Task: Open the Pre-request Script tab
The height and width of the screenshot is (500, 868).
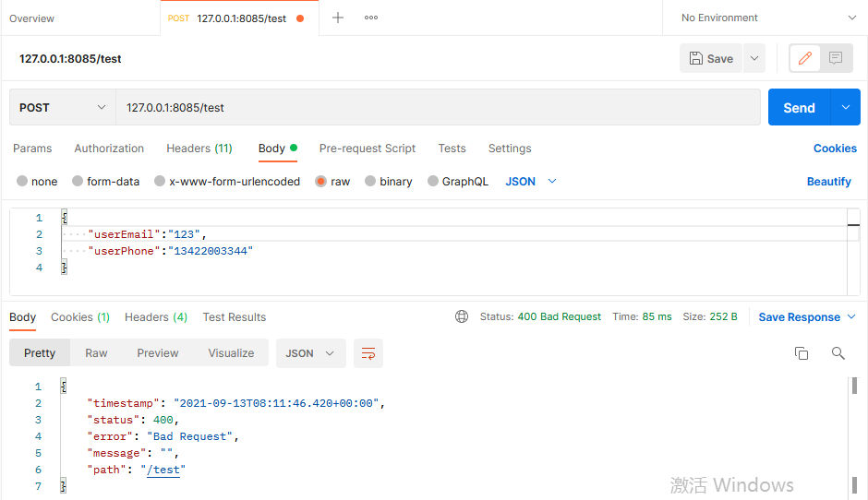Action: pyautogui.click(x=367, y=149)
